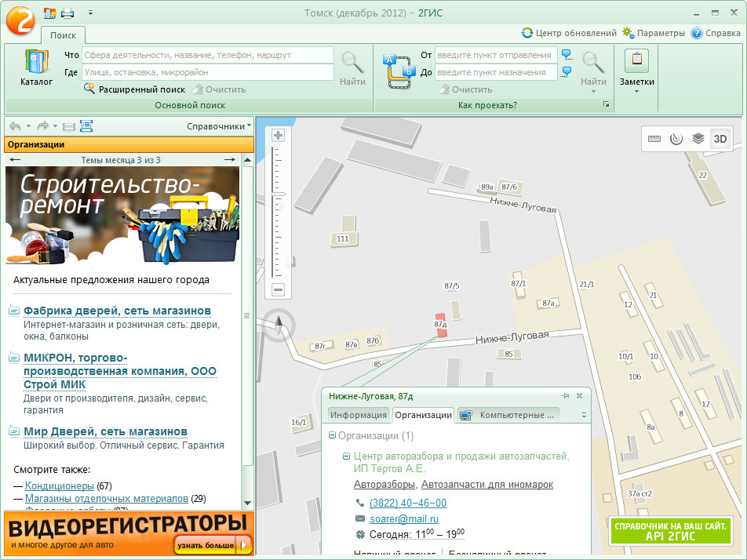Open forward history dropdown arrow
747x560 pixels.
pos(55,126)
